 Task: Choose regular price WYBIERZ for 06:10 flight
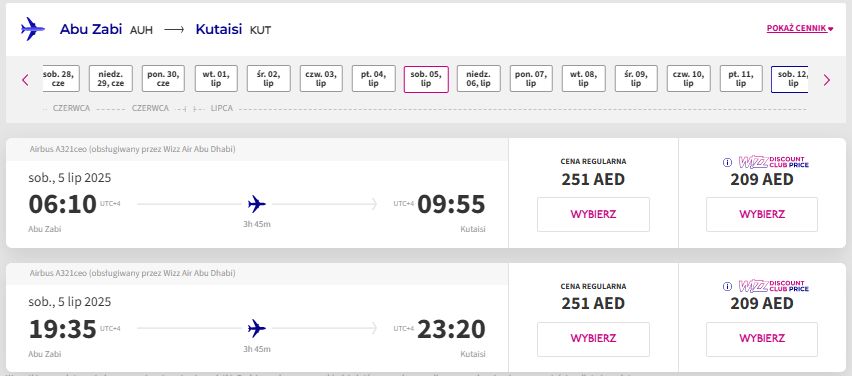click(x=593, y=214)
